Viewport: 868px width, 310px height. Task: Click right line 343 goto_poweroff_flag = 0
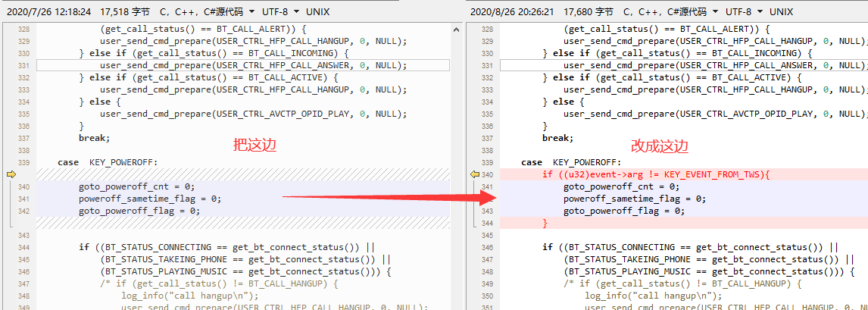click(x=624, y=211)
